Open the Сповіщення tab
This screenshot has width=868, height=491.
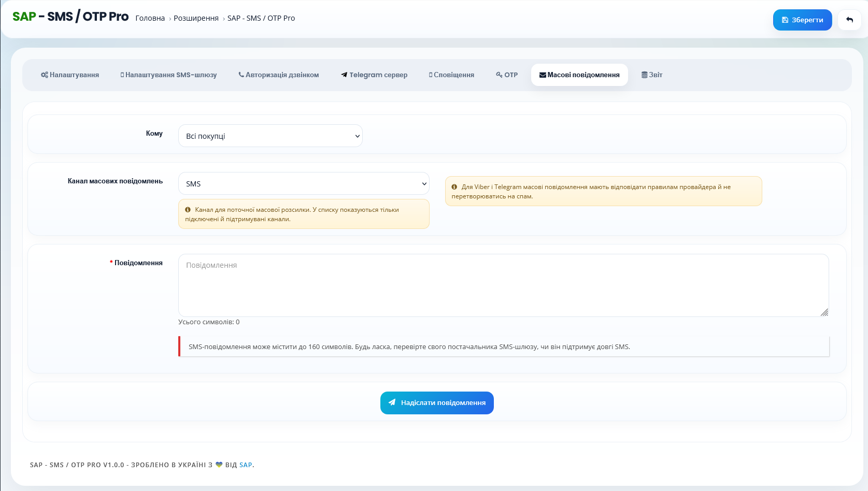tap(451, 75)
